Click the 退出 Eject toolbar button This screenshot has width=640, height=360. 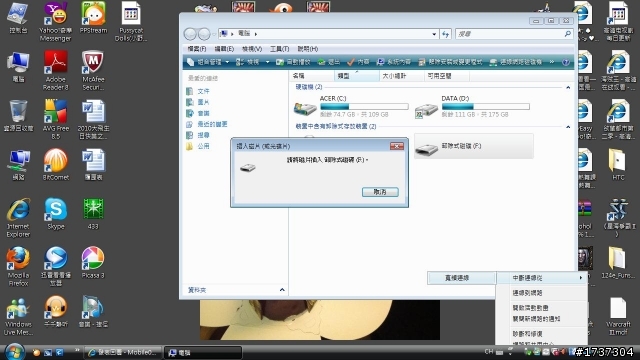[x=329, y=62]
